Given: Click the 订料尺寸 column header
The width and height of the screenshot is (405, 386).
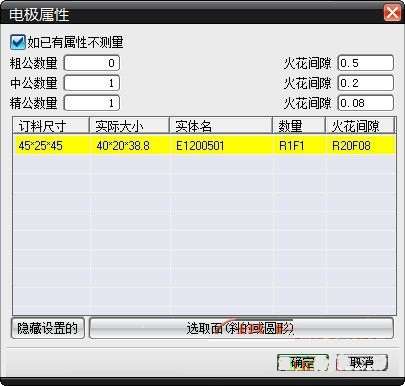Looking at the screenshot, I should 51,126.
